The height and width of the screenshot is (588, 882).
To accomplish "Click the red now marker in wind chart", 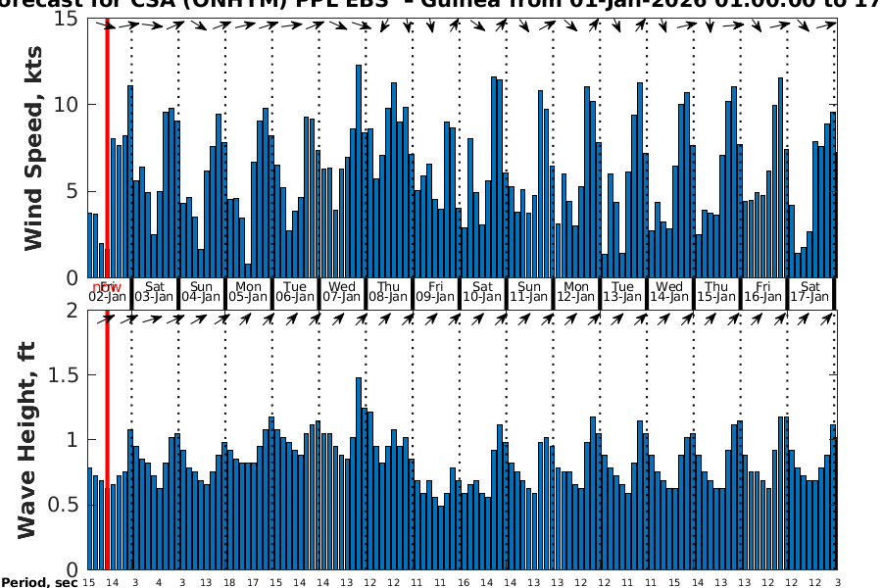I will tap(106, 147).
